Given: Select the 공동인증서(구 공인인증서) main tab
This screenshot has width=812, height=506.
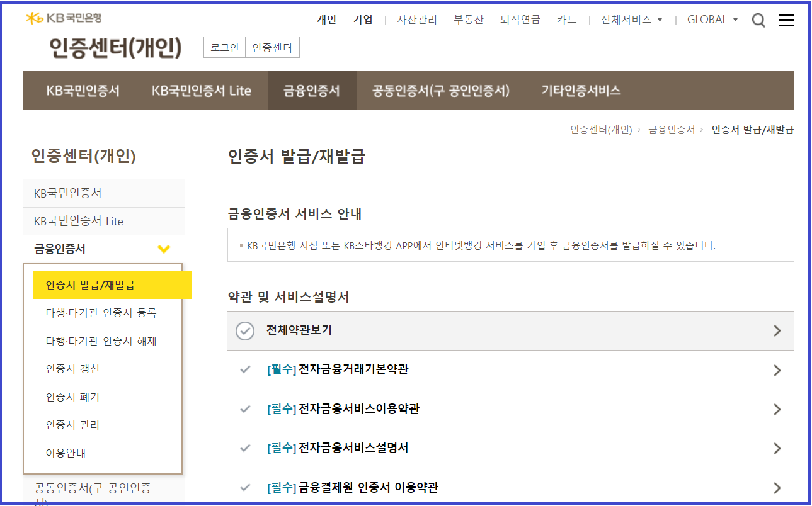Looking at the screenshot, I should pyautogui.click(x=441, y=91).
